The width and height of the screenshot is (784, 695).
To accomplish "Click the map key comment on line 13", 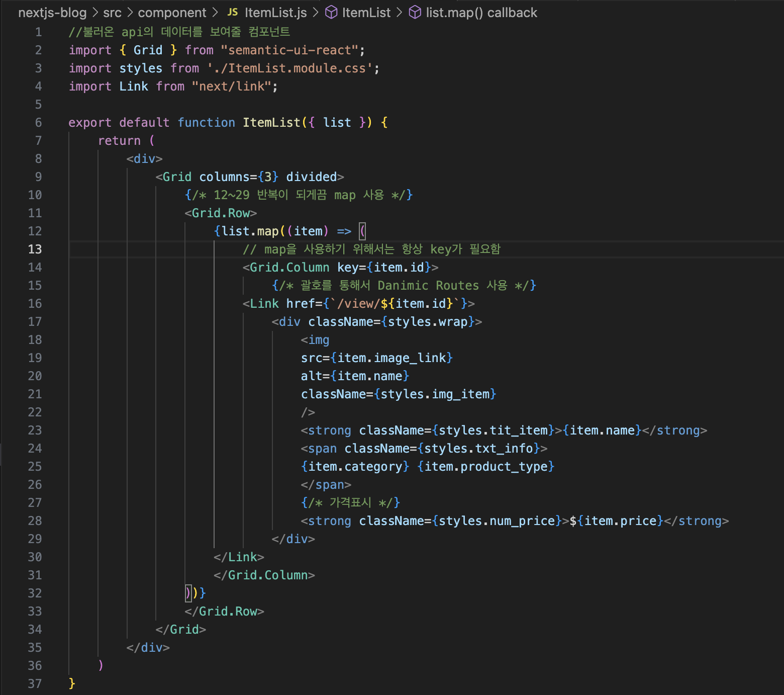I will coord(372,249).
